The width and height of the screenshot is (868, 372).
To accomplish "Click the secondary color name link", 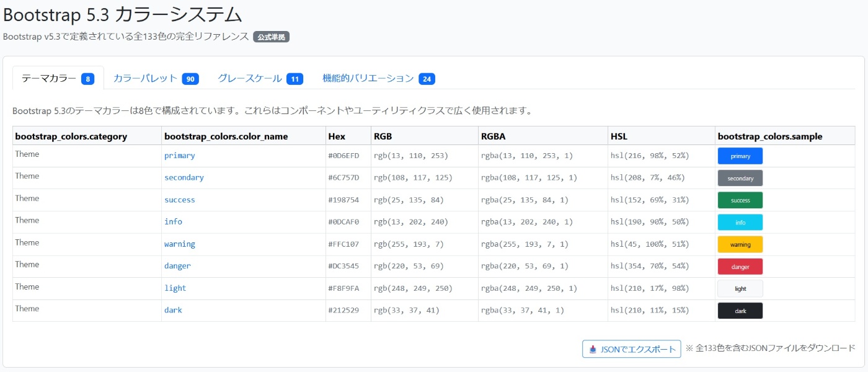I will [x=184, y=178].
